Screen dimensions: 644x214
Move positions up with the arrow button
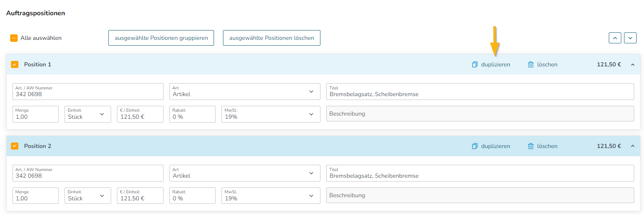point(615,38)
